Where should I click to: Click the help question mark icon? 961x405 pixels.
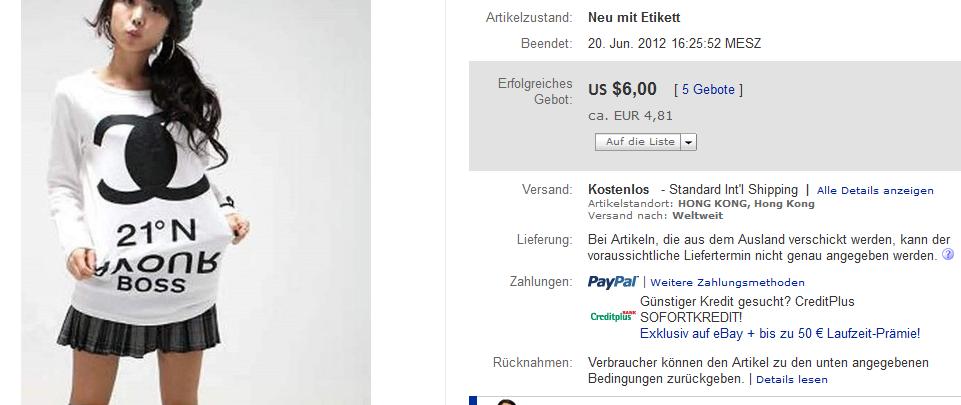[948, 254]
